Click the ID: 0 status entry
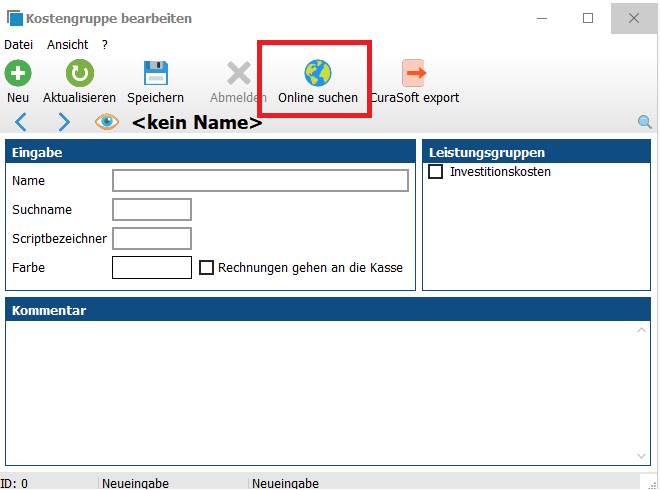This screenshot has width=660, height=490. 14,483
